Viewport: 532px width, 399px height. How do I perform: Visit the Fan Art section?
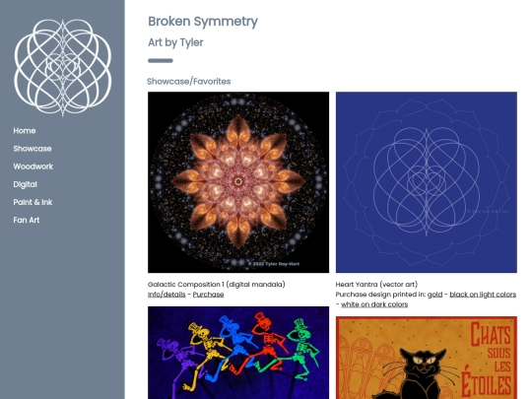(27, 221)
